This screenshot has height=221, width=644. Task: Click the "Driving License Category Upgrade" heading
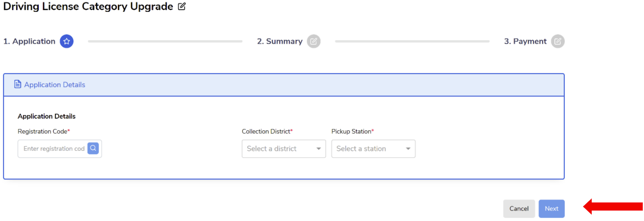coord(88,6)
